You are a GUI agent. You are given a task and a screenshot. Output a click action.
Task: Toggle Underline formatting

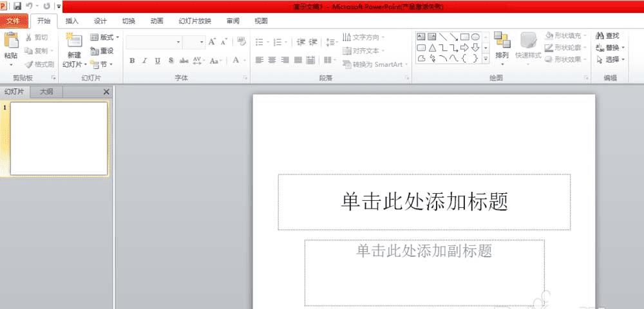pos(157,61)
